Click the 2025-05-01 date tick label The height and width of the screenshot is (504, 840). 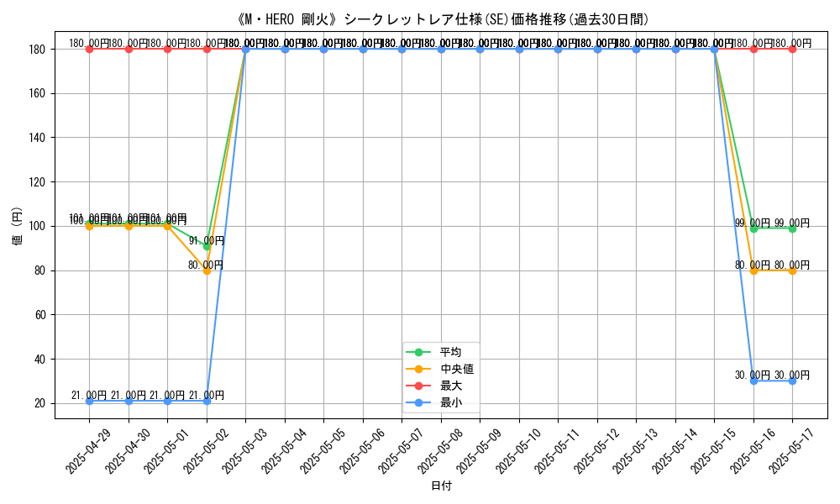pos(166,450)
